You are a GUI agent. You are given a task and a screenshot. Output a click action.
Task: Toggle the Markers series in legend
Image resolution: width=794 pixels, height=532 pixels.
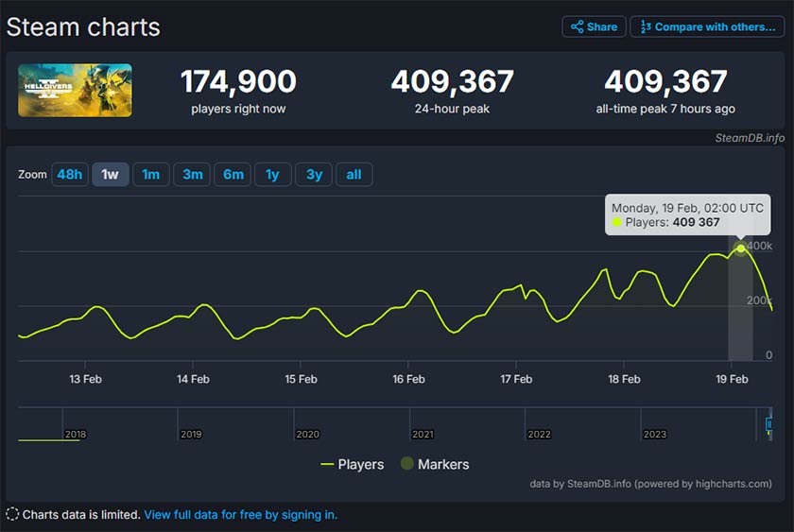[435, 464]
